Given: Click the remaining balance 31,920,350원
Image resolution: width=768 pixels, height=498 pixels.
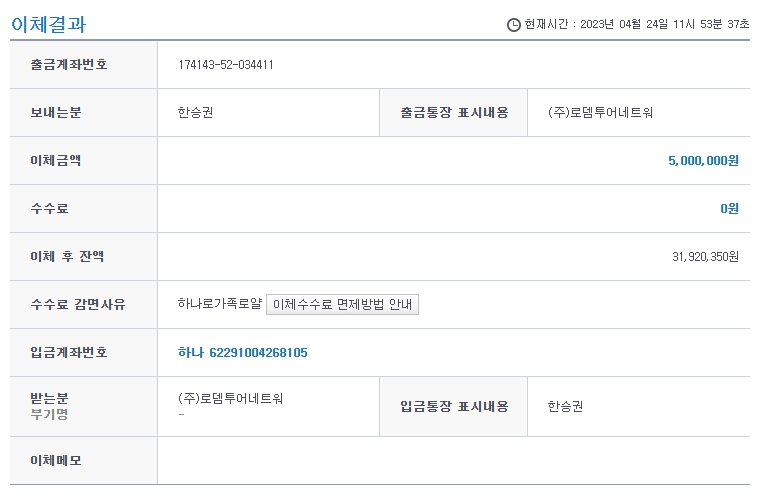Looking at the screenshot, I should pyautogui.click(x=705, y=257).
